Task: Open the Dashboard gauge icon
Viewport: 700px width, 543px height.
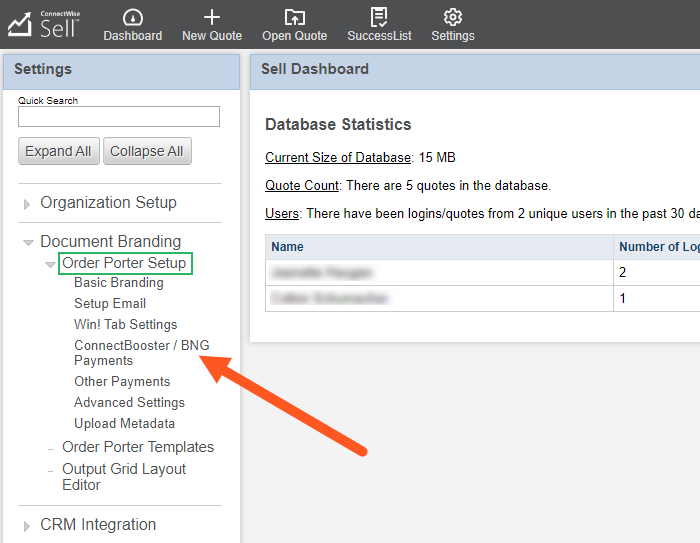Action: pyautogui.click(x=133, y=17)
